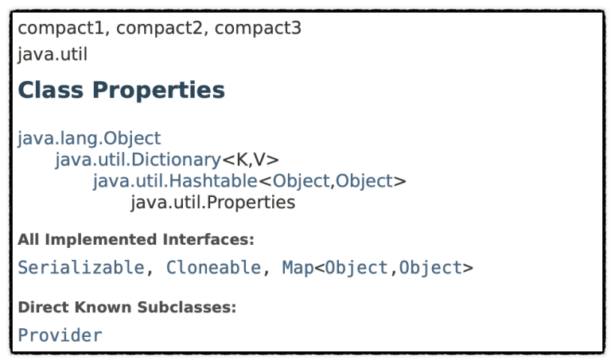The image size is (615, 364).
Task: Click the compact2 profile text
Action: [159, 28]
